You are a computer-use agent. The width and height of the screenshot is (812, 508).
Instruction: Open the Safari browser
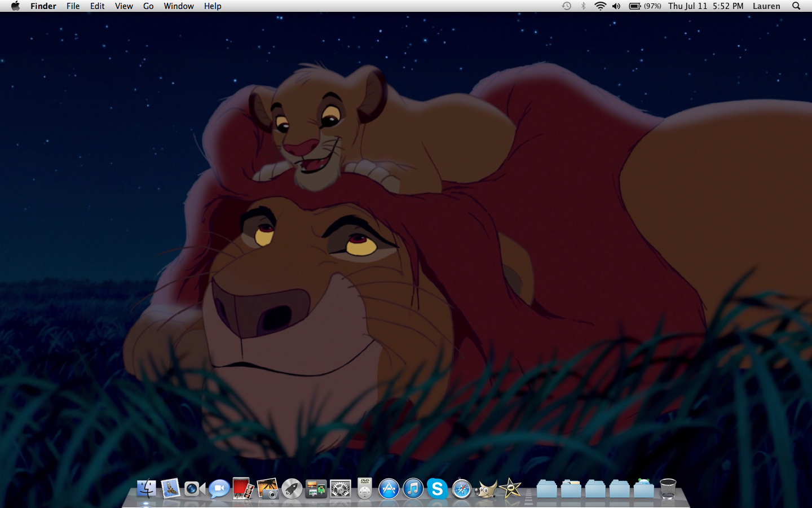(x=461, y=488)
